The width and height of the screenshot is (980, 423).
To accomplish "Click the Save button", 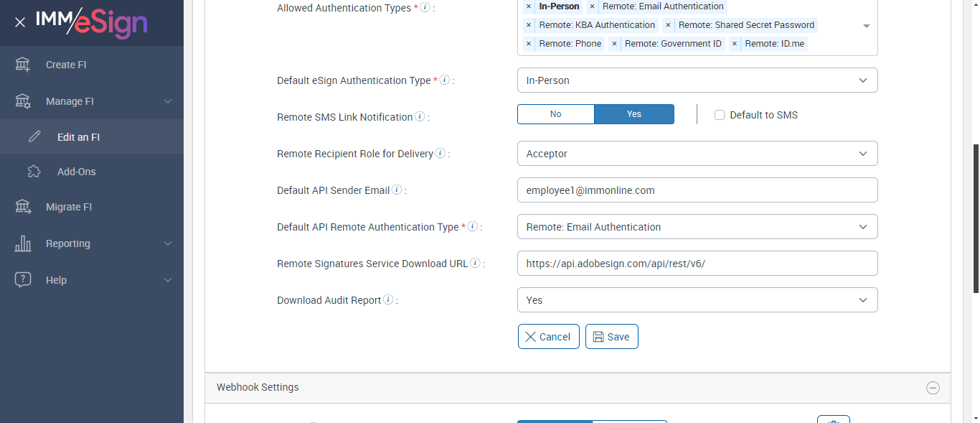I will 611,337.
